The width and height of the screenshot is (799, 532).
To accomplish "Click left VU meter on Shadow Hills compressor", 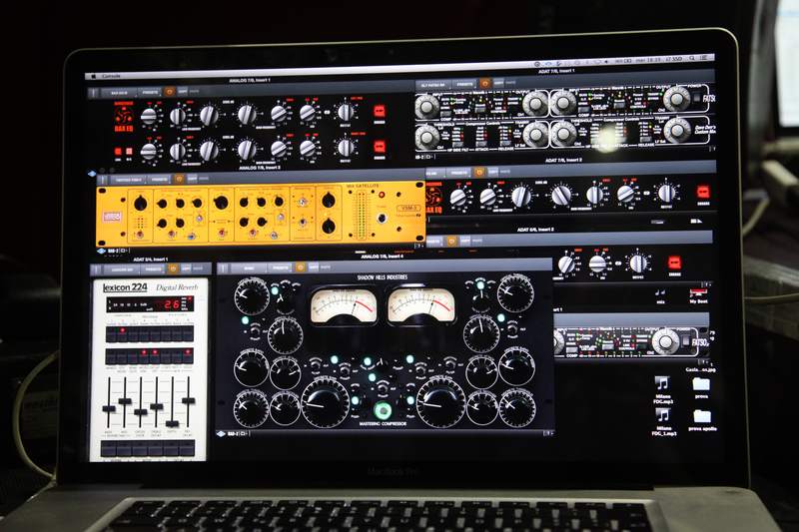I will tap(344, 306).
